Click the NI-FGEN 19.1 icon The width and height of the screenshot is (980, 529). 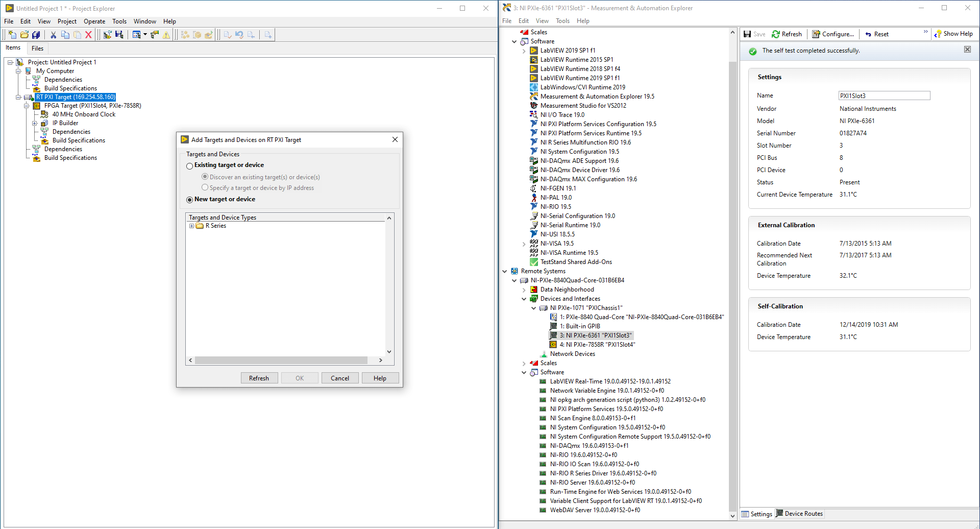tap(534, 188)
